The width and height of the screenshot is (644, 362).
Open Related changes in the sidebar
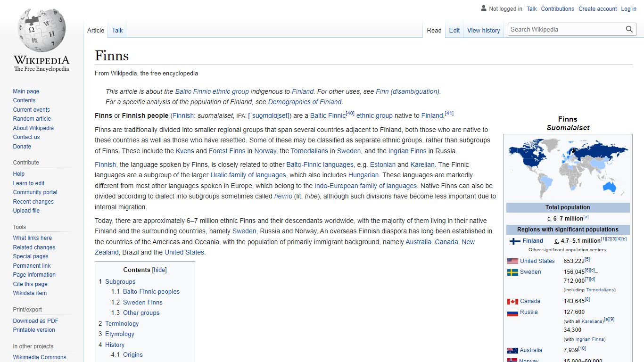tap(34, 247)
